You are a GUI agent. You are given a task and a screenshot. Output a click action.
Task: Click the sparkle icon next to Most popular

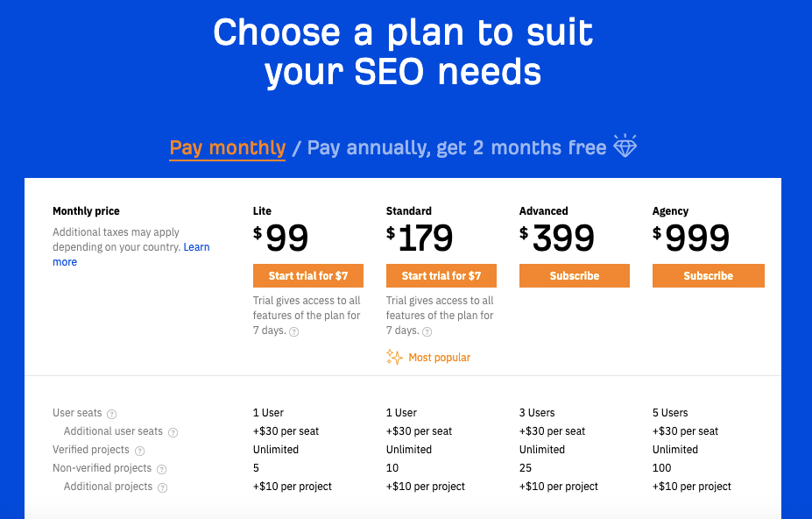tap(394, 357)
